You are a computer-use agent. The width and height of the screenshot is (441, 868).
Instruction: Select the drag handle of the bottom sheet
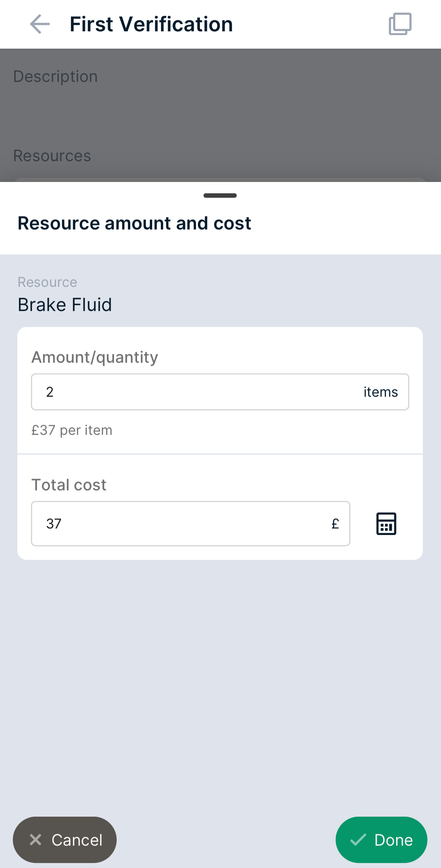(x=220, y=195)
